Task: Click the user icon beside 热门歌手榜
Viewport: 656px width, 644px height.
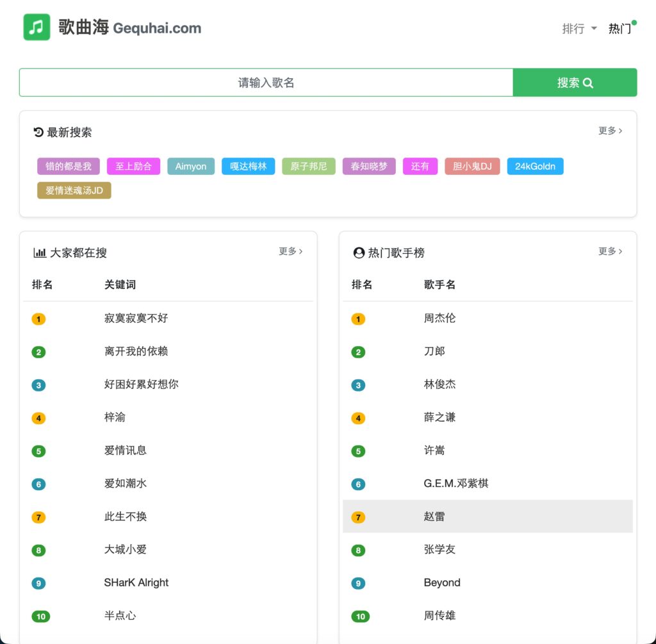Action: click(359, 252)
